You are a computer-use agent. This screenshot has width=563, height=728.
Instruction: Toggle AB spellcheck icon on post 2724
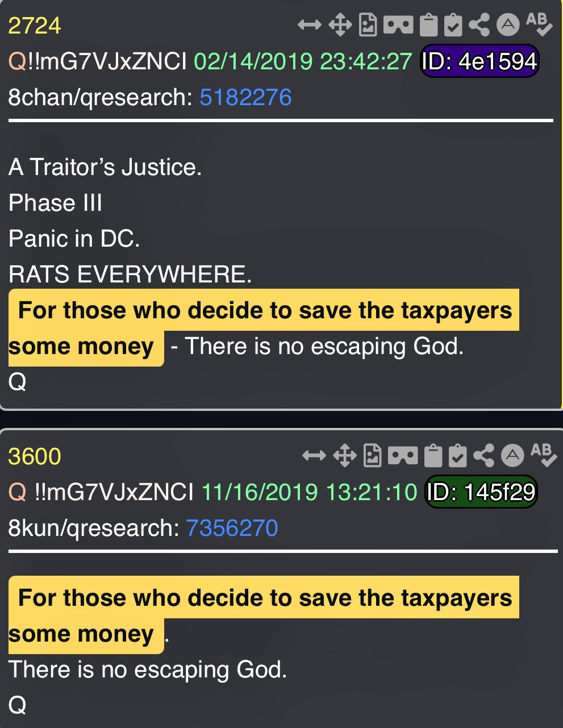(539, 24)
